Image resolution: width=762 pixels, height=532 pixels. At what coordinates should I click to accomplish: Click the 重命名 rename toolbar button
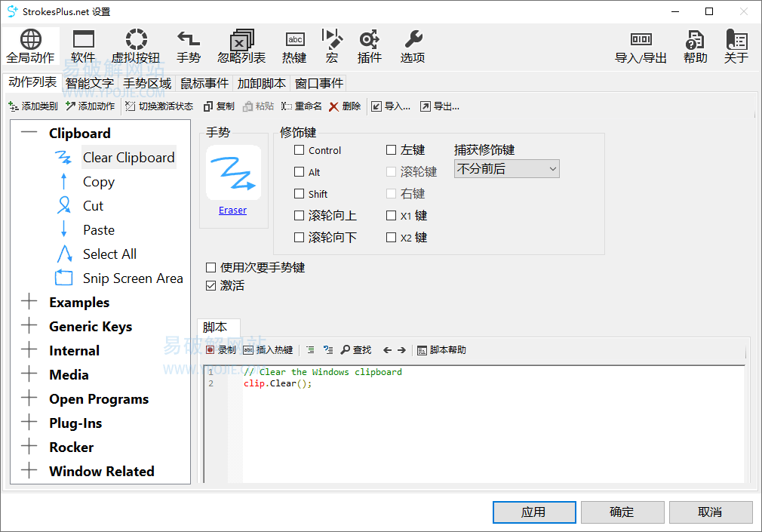(301, 106)
